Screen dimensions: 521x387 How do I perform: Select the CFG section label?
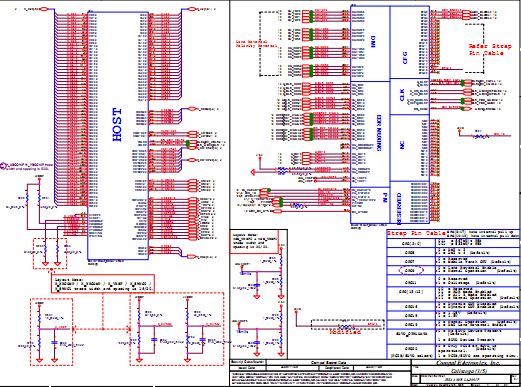click(x=405, y=58)
